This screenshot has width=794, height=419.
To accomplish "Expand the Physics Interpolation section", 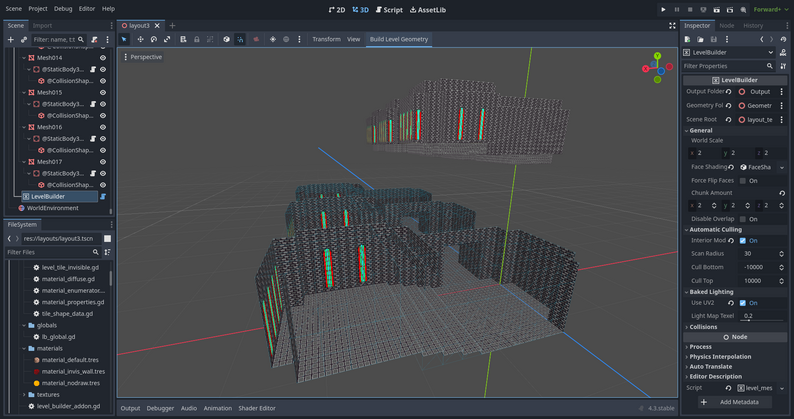I will [735, 357].
